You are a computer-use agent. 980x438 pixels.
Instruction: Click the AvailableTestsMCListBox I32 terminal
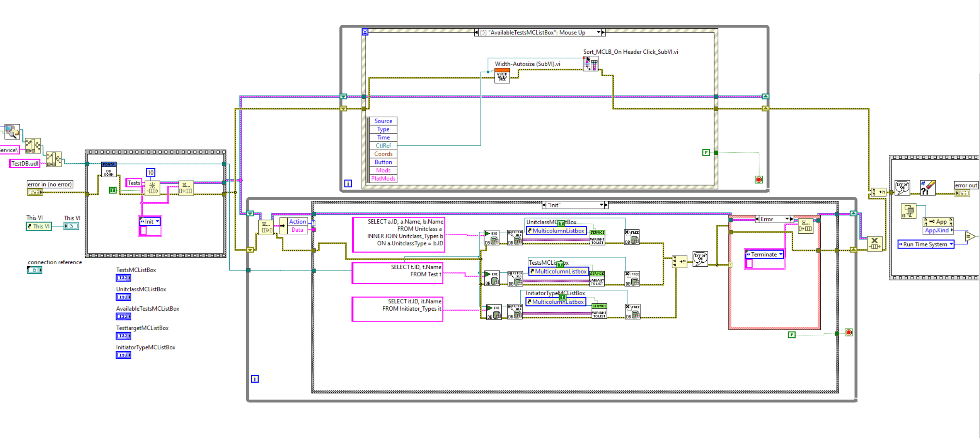(x=123, y=316)
